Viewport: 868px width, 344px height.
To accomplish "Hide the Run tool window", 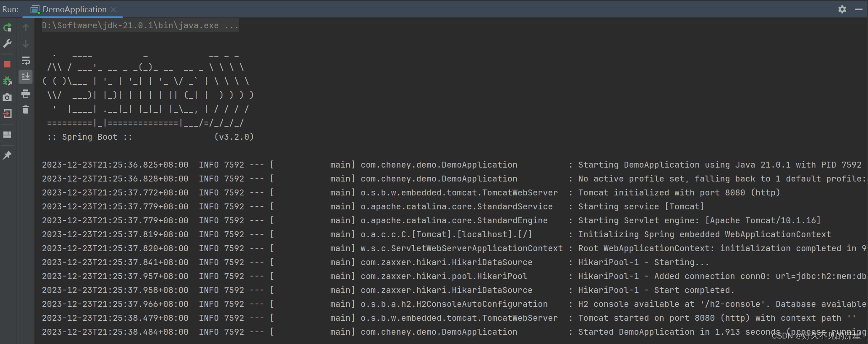I will [858, 9].
